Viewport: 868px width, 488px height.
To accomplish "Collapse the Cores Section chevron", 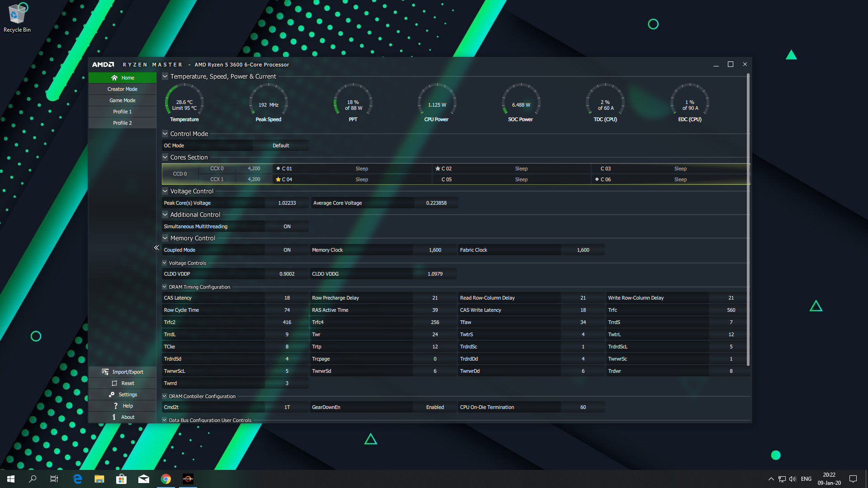I will (x=165, y=157).
